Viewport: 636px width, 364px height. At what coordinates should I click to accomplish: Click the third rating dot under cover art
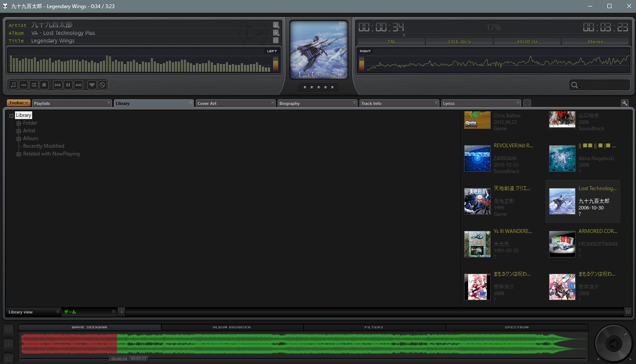click(319, 87)
